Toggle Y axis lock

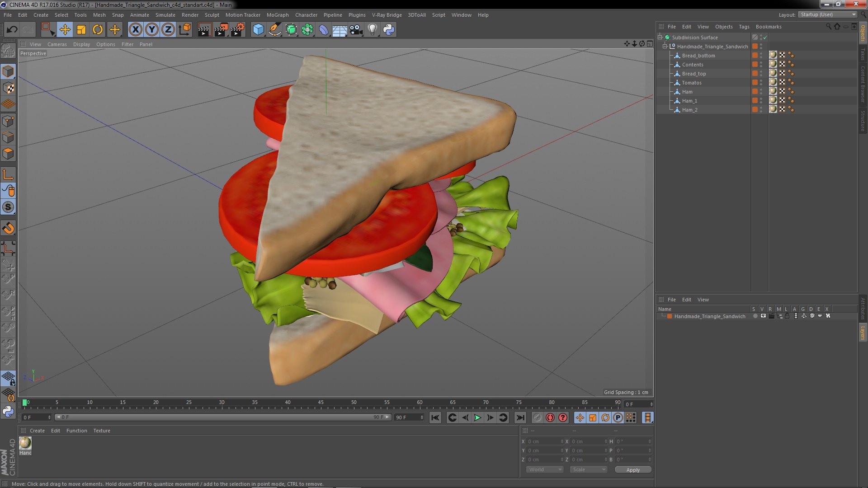(152, 30)
